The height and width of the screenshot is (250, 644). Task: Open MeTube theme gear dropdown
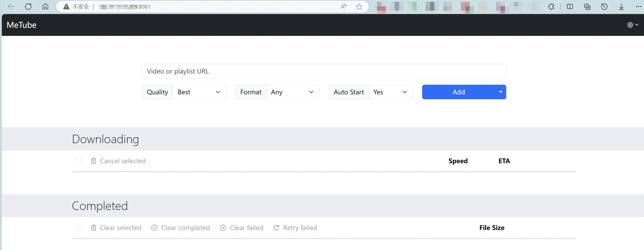tap(632, 25)
